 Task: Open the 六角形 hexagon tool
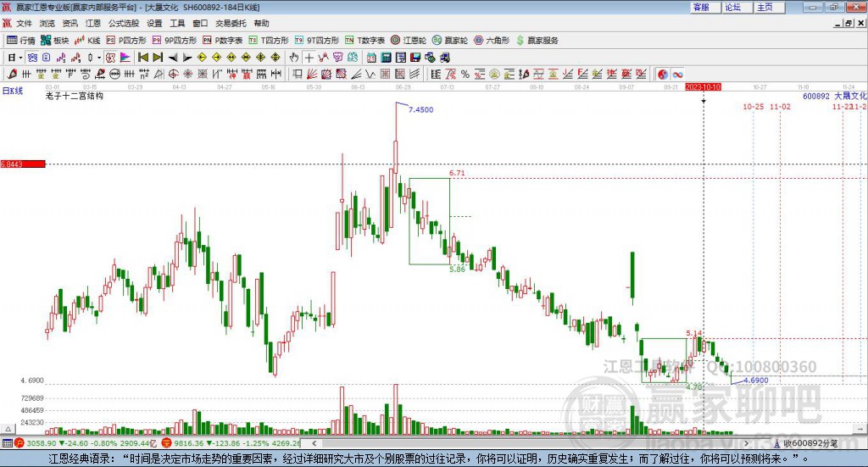click(491, 41)
